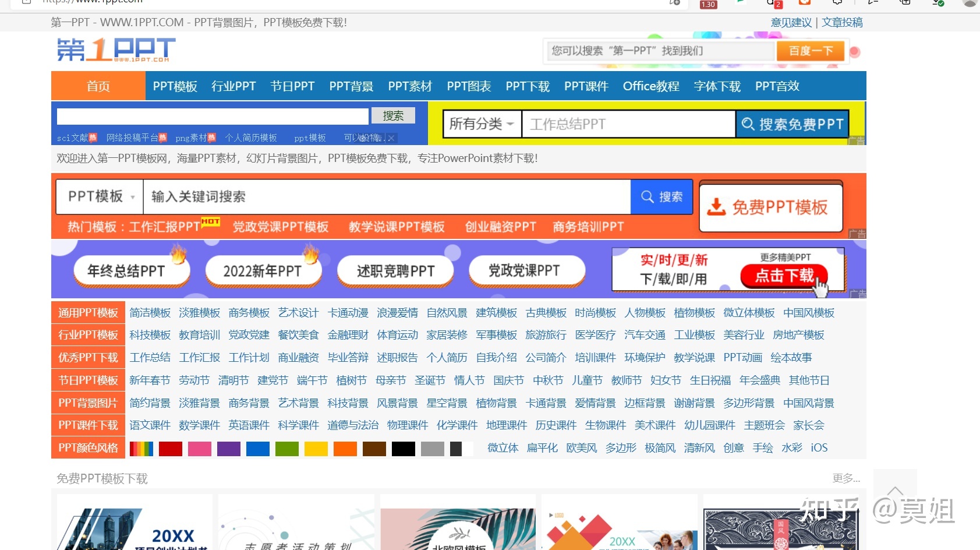Go to 首页 tab in navigation bar
Screen dimensions: 980x550
(x=98, y=86)
